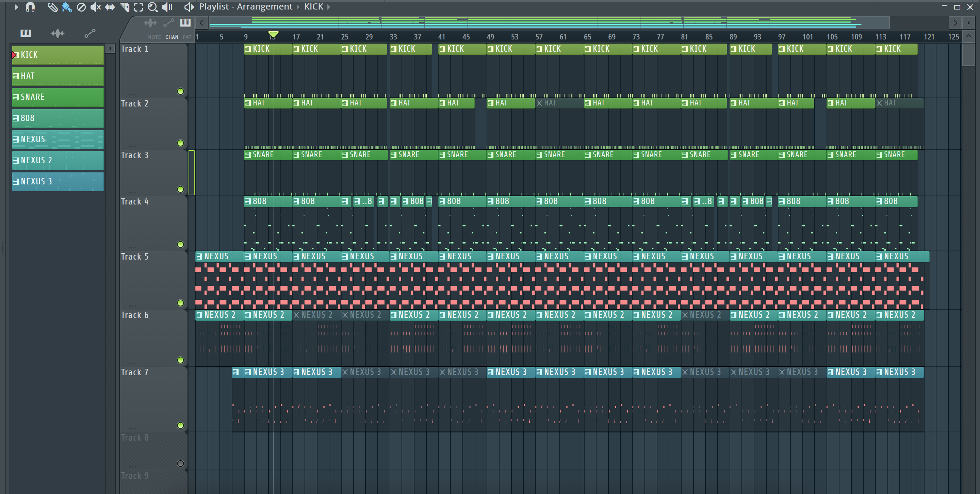
Task: Show audio clips in picker panel
Action: (58, 33)
